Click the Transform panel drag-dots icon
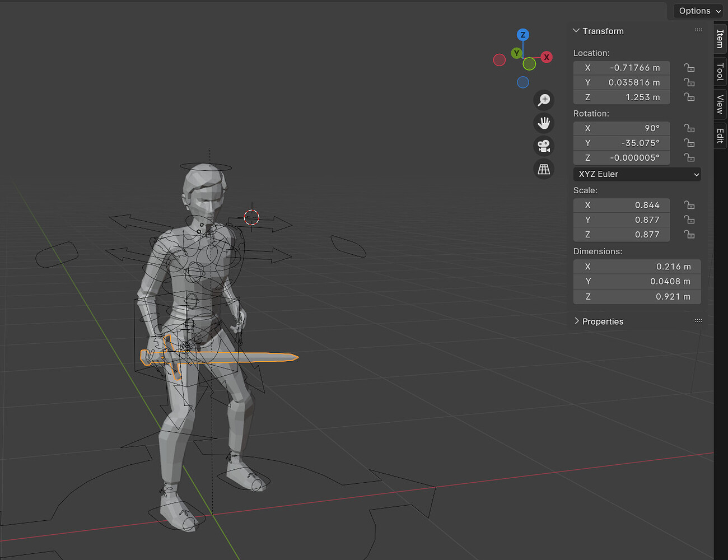 point(698,30)
